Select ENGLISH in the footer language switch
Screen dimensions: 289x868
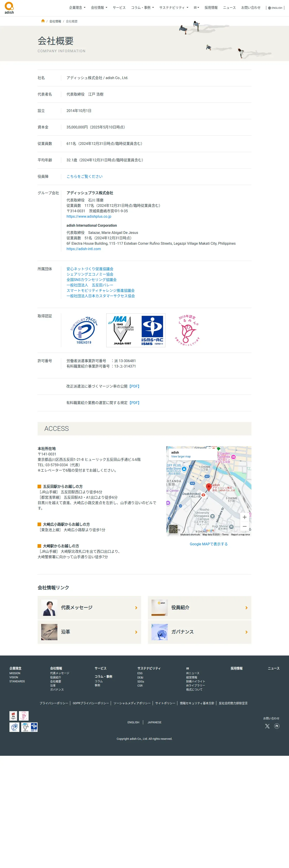tap(133, 722)
